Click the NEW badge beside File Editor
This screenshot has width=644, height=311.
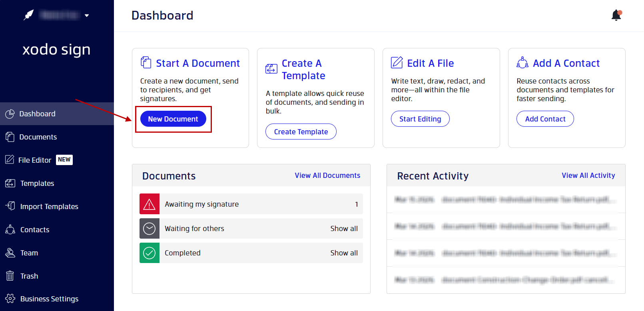[x=64, y=159]
